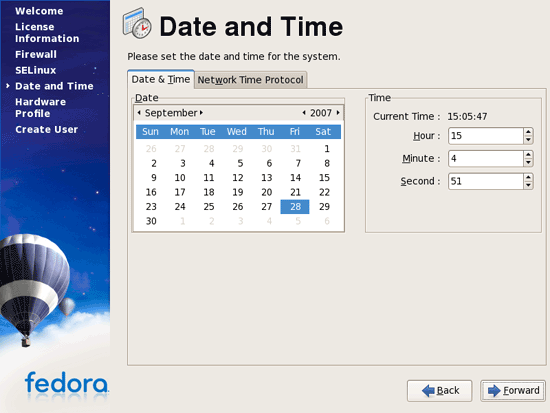Advance to next month after September
The image size is (550, 413).
click(x=201, y=113)
